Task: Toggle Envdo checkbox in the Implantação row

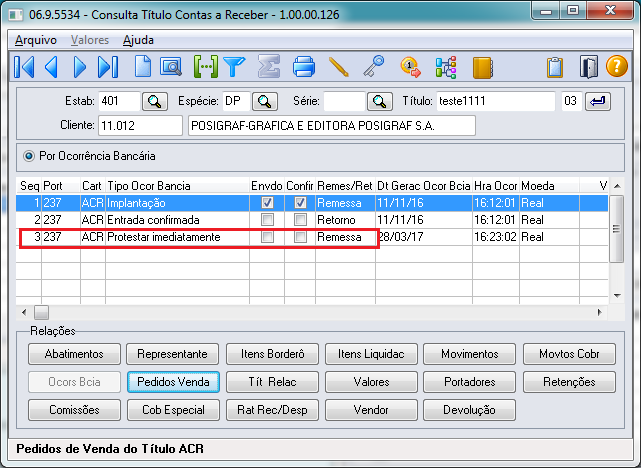Action: click(267, 203)
